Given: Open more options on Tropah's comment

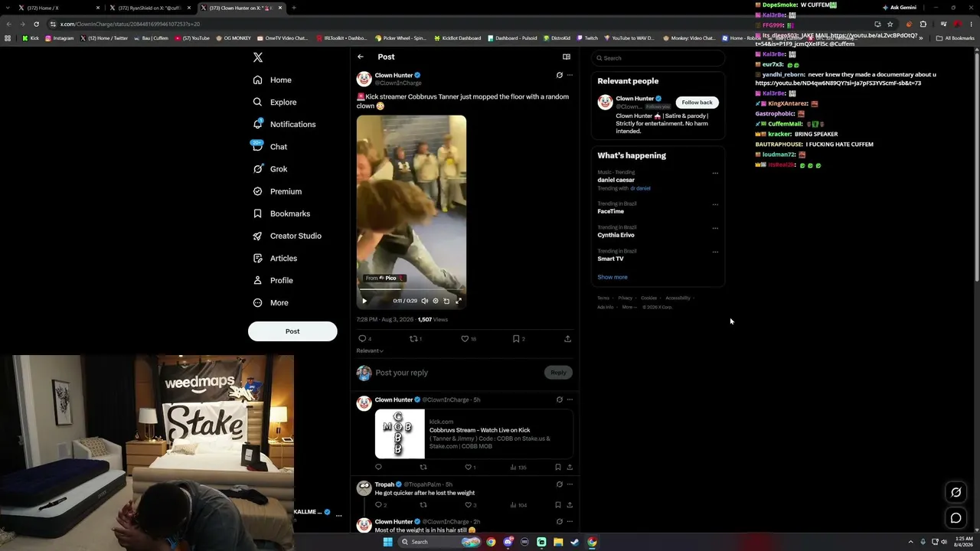Looking at the screenshot, I should point(570,484).
